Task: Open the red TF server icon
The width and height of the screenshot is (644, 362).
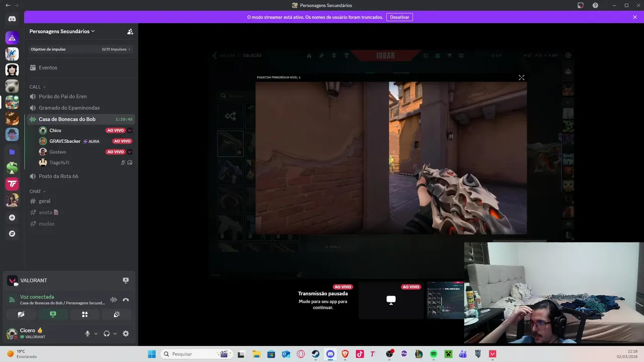Action: click(x=12, y=184)
